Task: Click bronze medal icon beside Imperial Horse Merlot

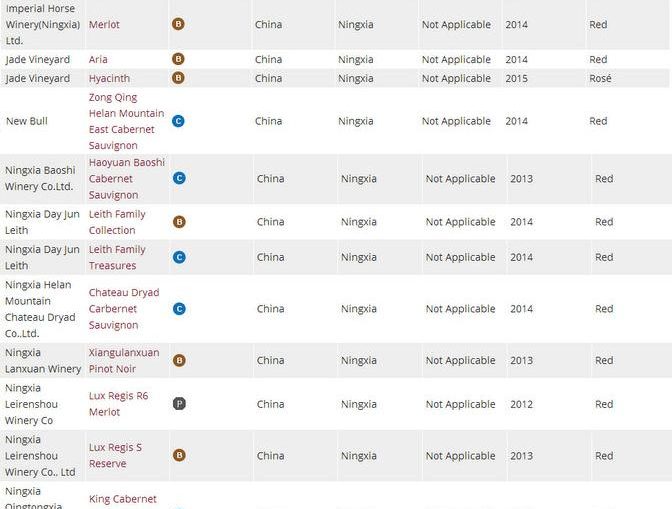Action: [x=179, y=24]
